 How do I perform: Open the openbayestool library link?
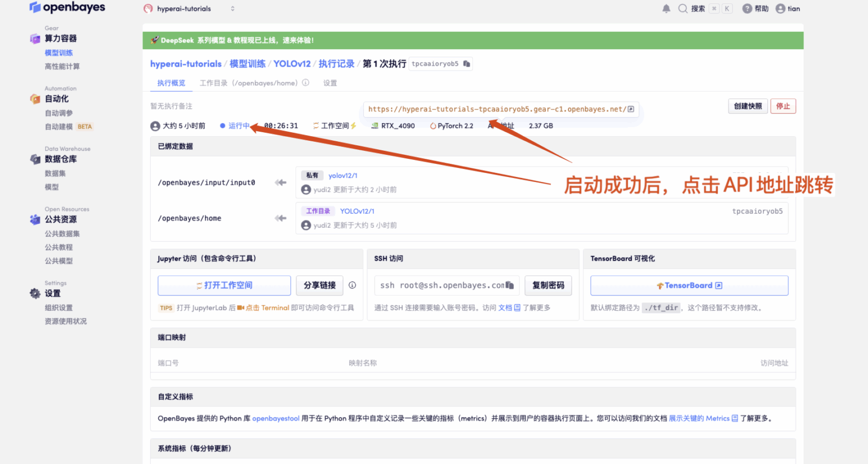tap(276, 418)
